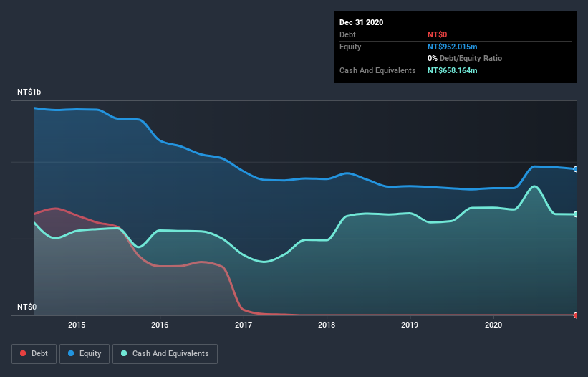
Task: Select the 2019 x-axis label
Action: click(x=410, y=325)
